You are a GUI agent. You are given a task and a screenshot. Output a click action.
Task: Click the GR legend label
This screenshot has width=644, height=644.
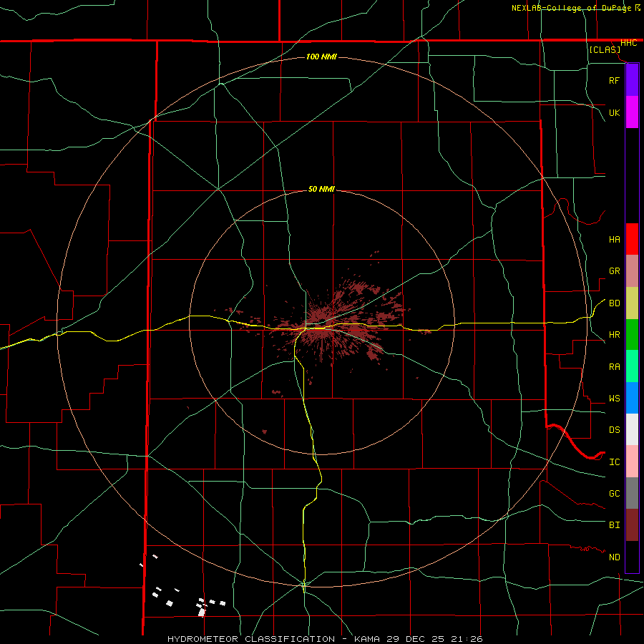coord(614,271)
